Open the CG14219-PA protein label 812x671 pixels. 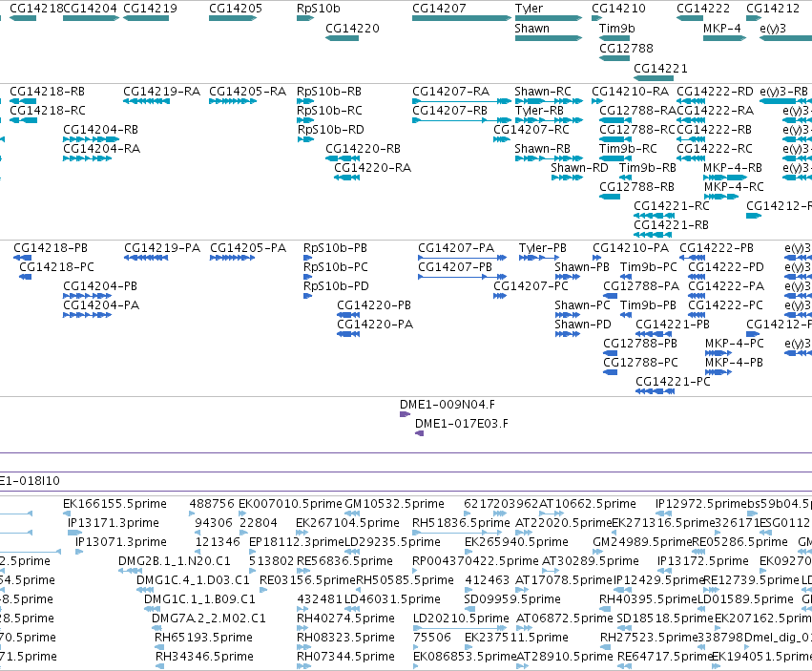tap(162, 248)
